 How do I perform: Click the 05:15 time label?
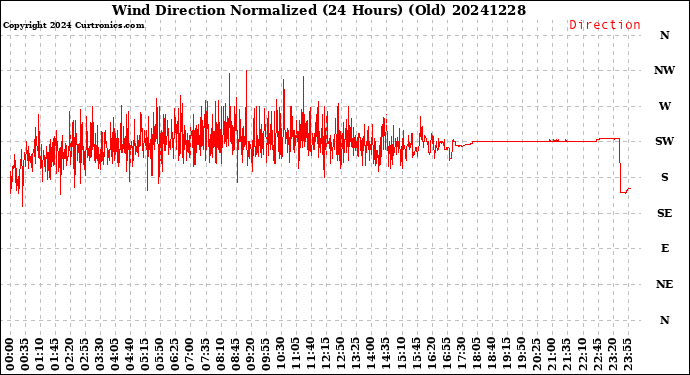coord(145,354)
